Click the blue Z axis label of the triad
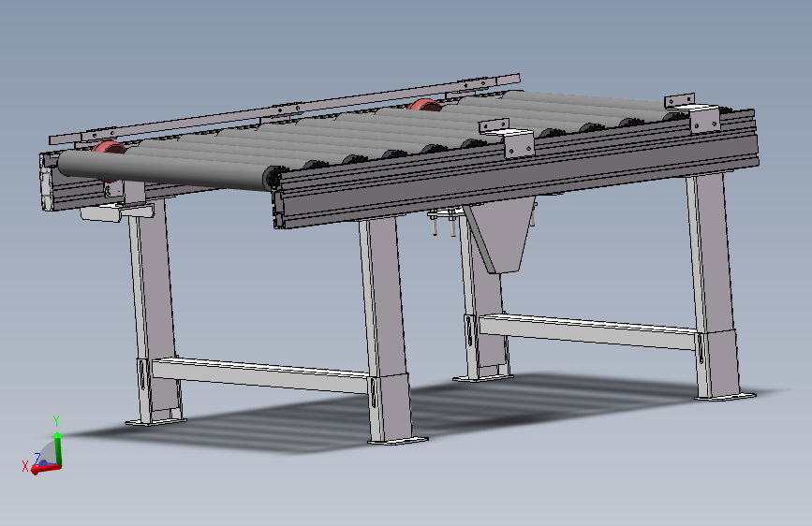 tap(37, 458)
